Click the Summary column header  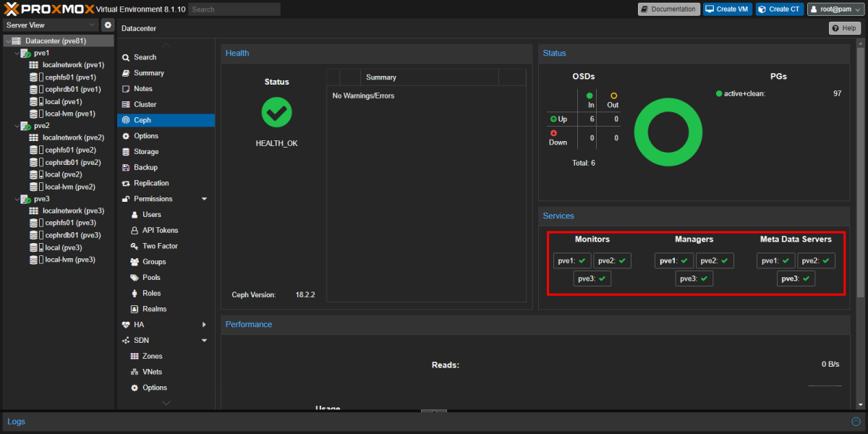click(x=430, y=77)
